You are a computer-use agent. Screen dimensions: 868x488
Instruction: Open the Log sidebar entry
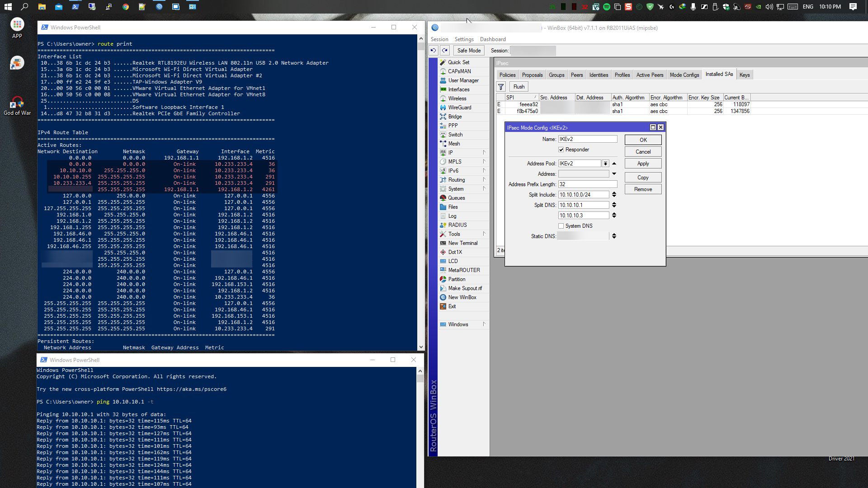(x=452, y=216)
